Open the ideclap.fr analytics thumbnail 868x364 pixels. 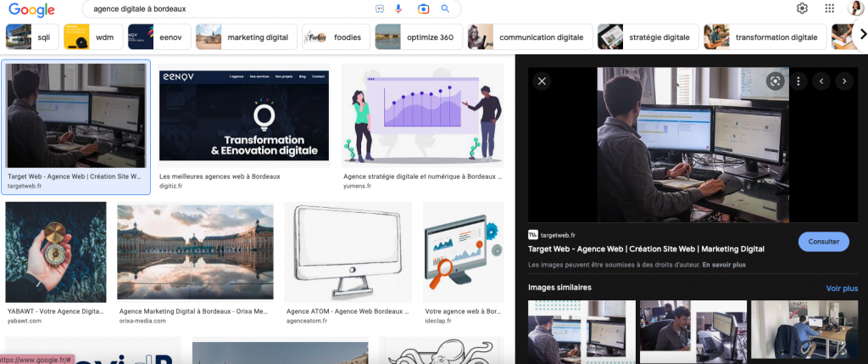click(x=464, y=252)
